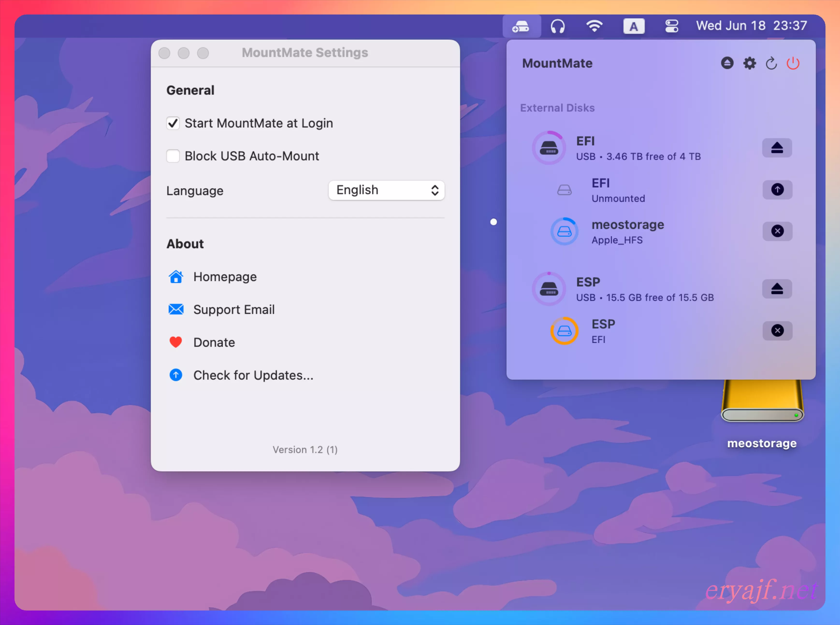Click the Check for Updates arrow icon

point(176,375)
